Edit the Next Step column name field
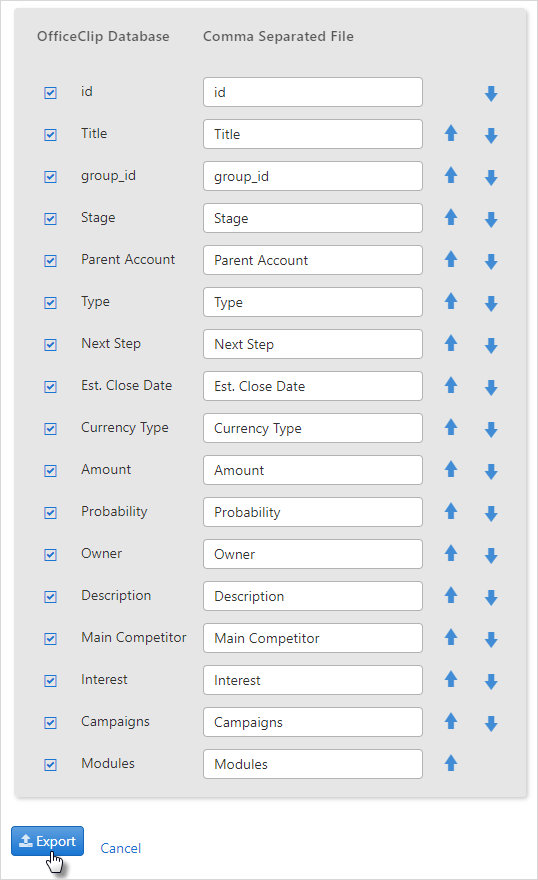The height and width of the screenshot is (880, 538). (x=313, y=344)
